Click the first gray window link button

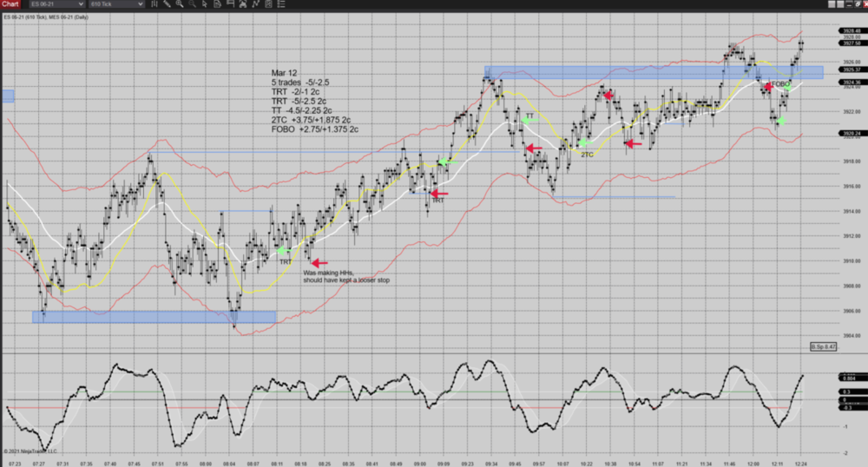tap(832, 5)
